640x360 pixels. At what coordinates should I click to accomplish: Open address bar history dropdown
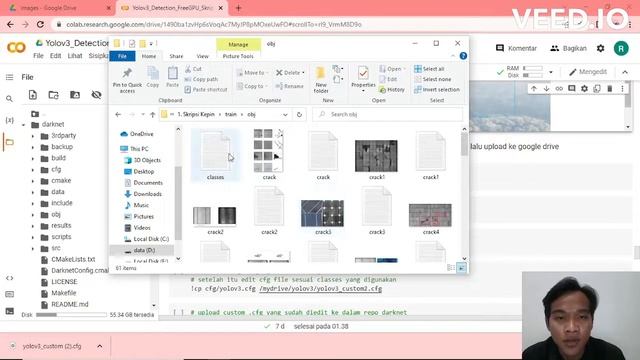coord(285,115)
